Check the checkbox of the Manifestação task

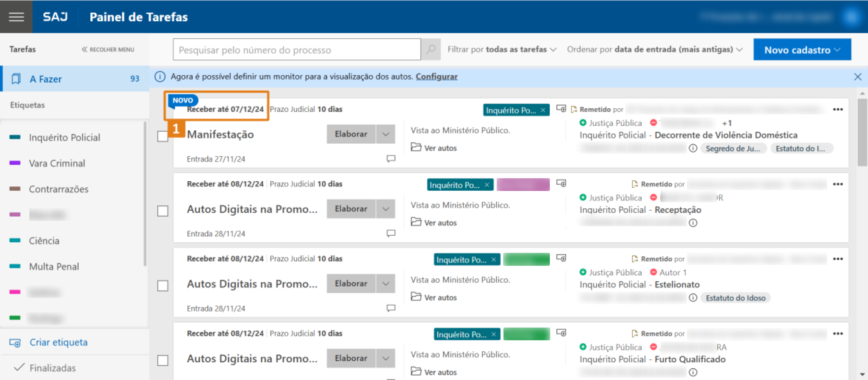click(163, 136)
